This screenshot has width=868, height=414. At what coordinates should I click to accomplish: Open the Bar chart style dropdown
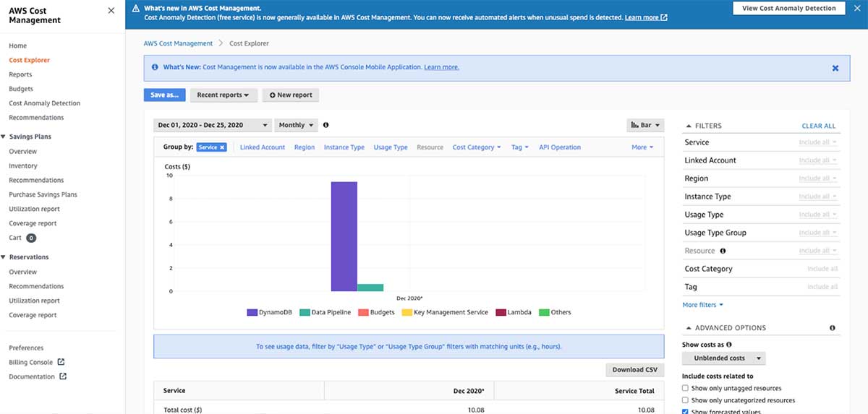tap(644, 125)
